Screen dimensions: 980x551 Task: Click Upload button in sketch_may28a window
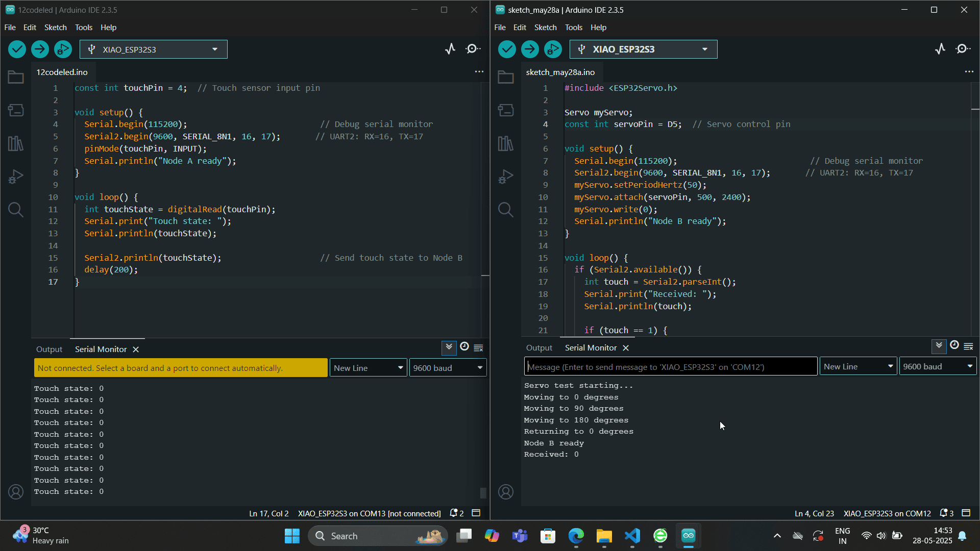(x=530, y=49)
